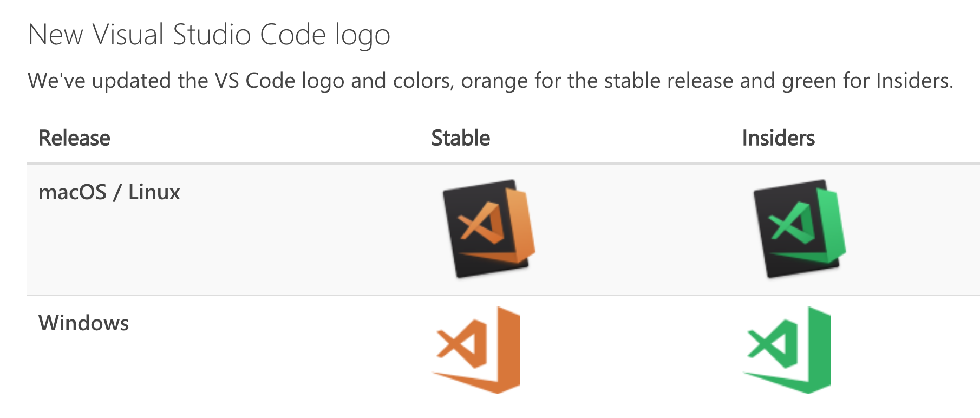The image size is (980, 418).
Task: Click the "New Visual Studio Code logo" heading
Action: click(209, 35)
